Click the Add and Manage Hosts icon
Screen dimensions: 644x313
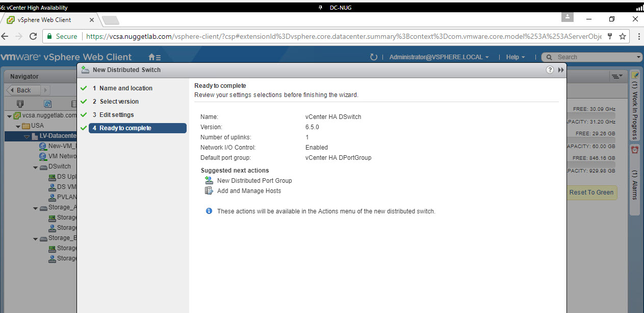[209, 190]
